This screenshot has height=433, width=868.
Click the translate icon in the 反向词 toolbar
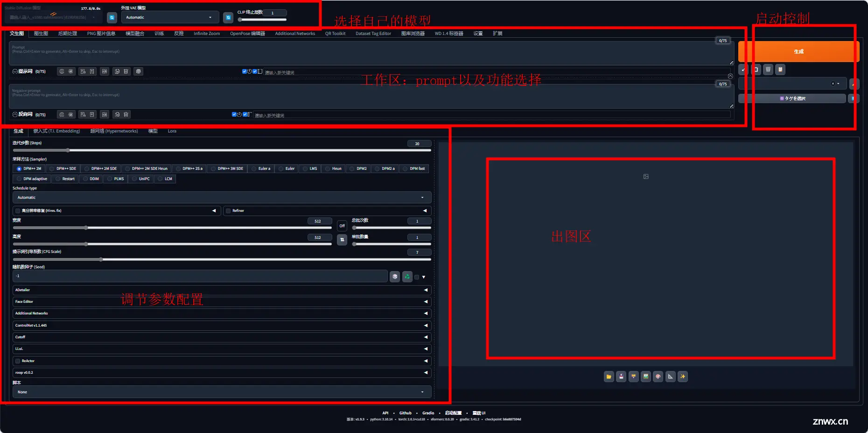[105, 114]
